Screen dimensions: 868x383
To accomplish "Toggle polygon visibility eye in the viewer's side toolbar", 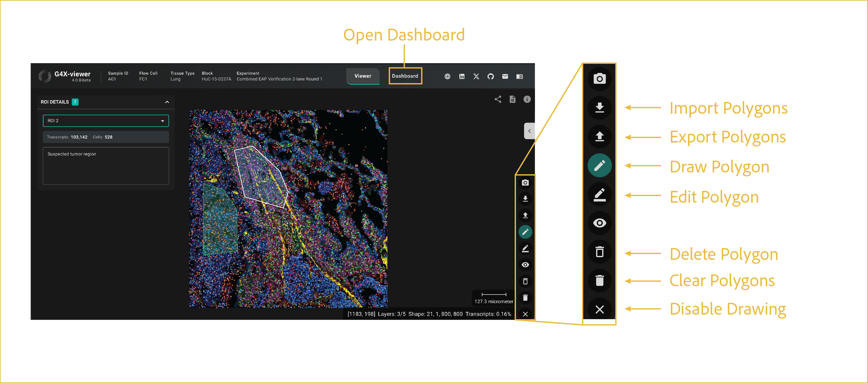I will coord(525,265).
